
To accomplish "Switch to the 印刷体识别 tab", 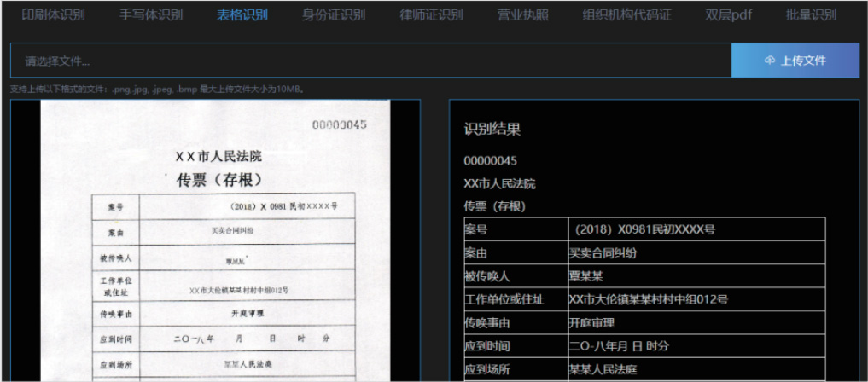I will coord(54,15).
